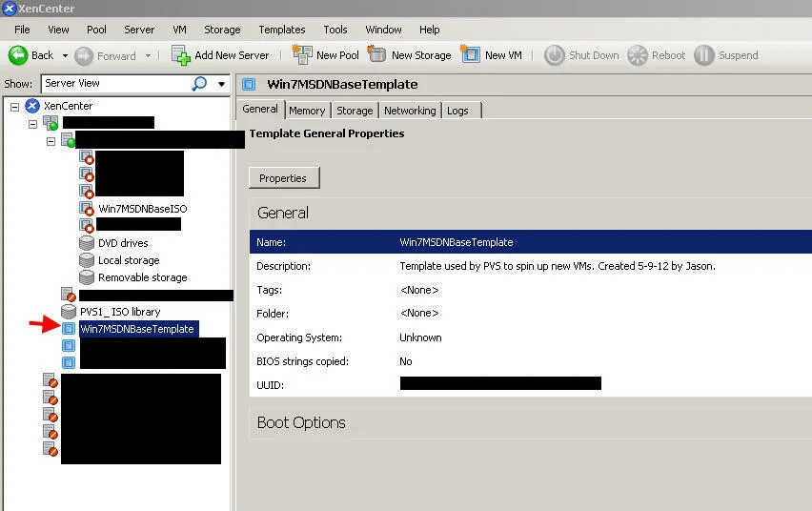Select Local storage in the tree
The height and width of the screenshot is (511, 812).
pos(129,260)
